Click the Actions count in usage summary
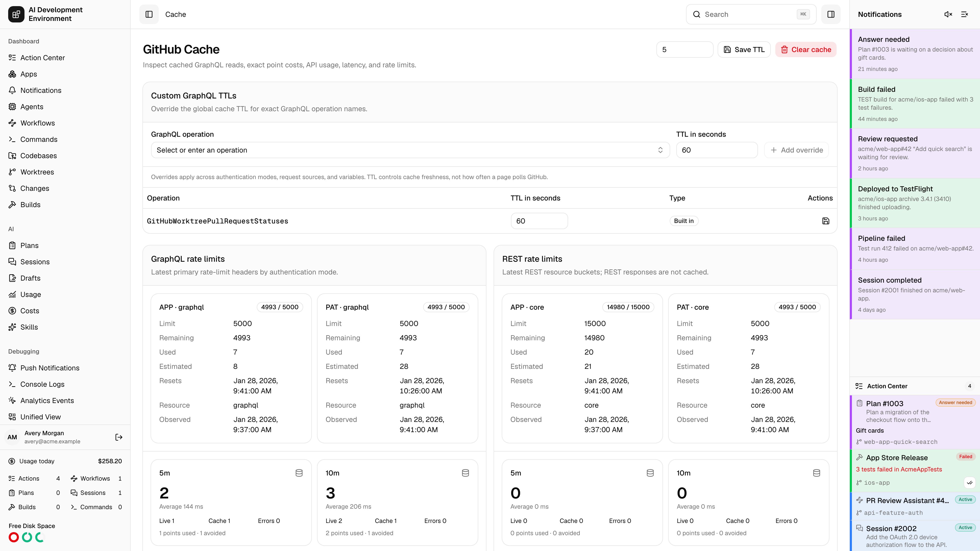Image resolution: width=980 pixels, height=551 pixels. 34,479
